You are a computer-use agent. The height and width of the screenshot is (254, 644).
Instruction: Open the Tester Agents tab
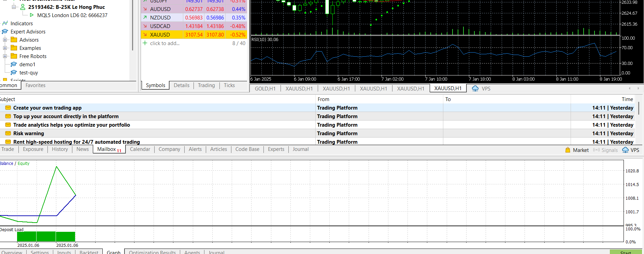[x=192, y=252]
